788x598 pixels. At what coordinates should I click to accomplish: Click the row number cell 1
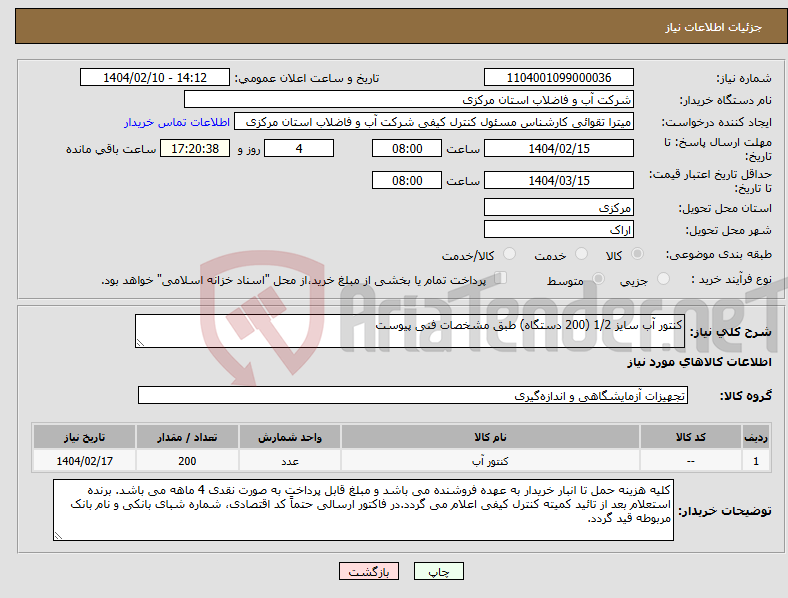point(756,461)
